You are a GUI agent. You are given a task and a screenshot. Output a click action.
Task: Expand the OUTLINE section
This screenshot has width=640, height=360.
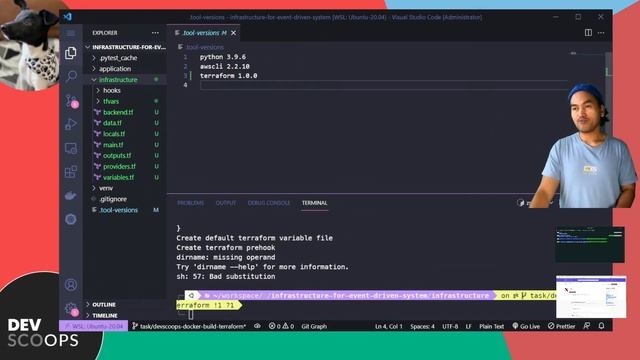[x=125, y=304]
